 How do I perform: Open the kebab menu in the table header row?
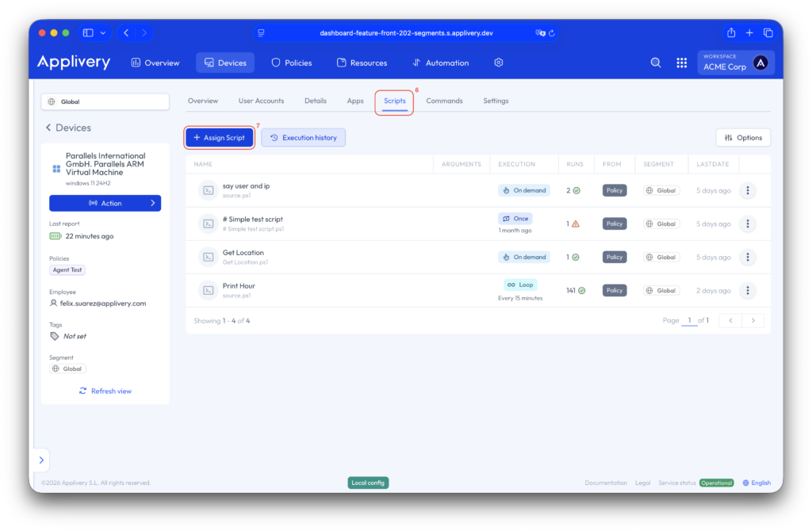[747, 164]
